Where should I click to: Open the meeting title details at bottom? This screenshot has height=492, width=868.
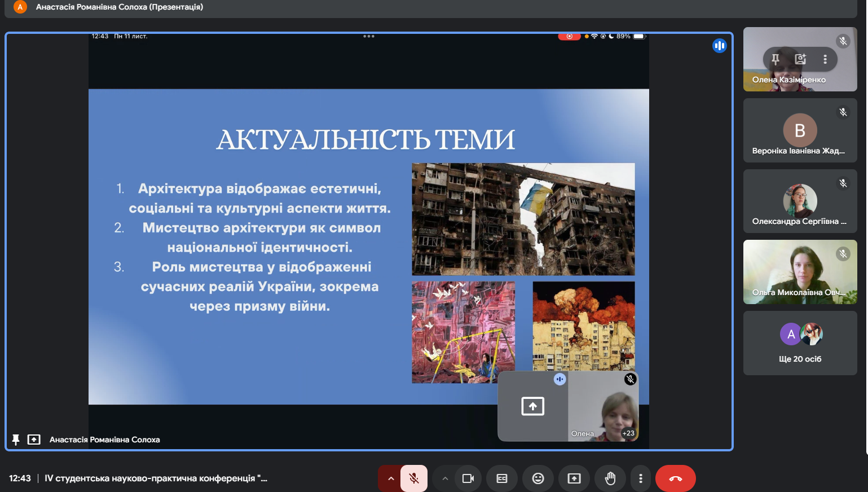coord(156,478)
